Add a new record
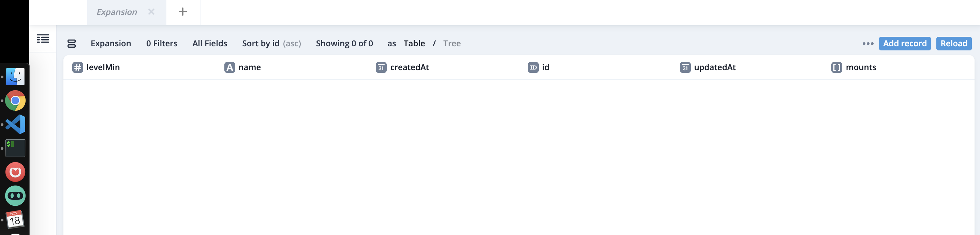Screen dimensions: 980x235 (x=905, y=43)
